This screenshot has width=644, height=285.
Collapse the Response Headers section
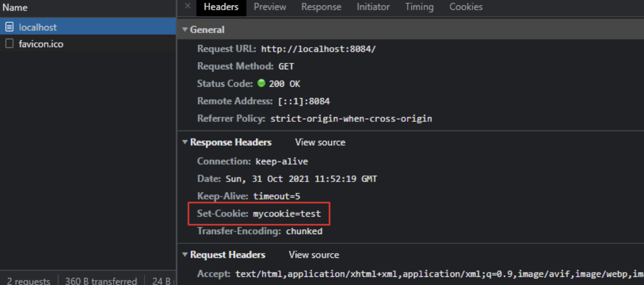[x=185, y=142]
